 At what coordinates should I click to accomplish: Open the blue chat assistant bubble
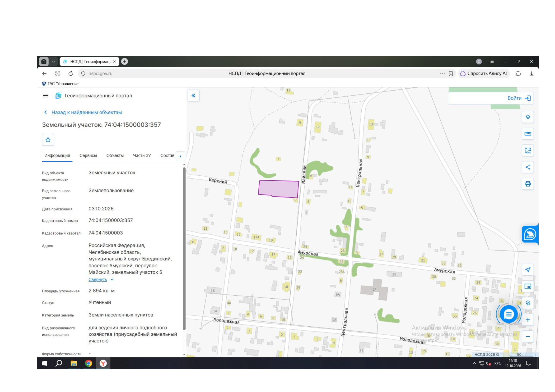508,314
